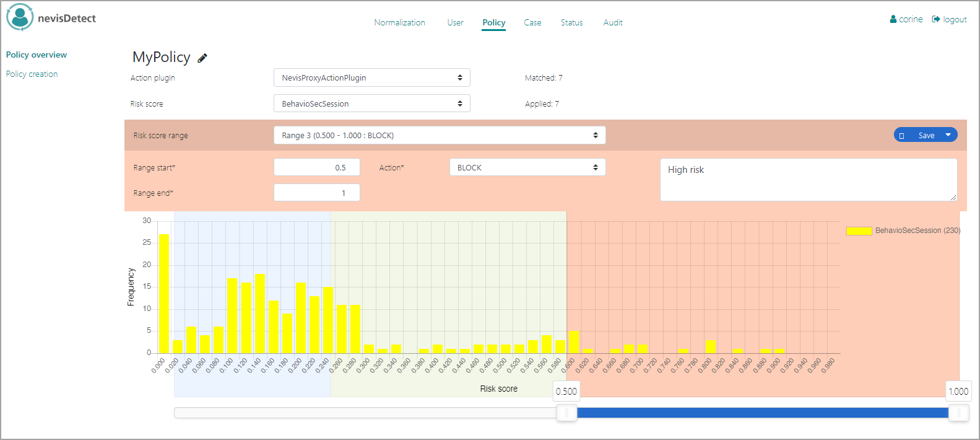
Task: Switch to the Normalization tab
Action: (x=399, y=23)
